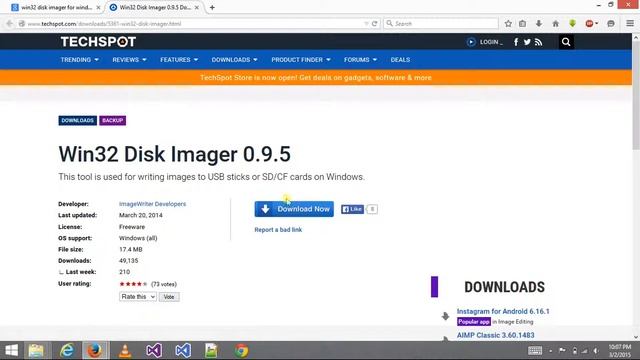Click Firefox icon in taskbar
Image resolution: width=640 pixels, height=360 pixels.
tap(95, 351)
